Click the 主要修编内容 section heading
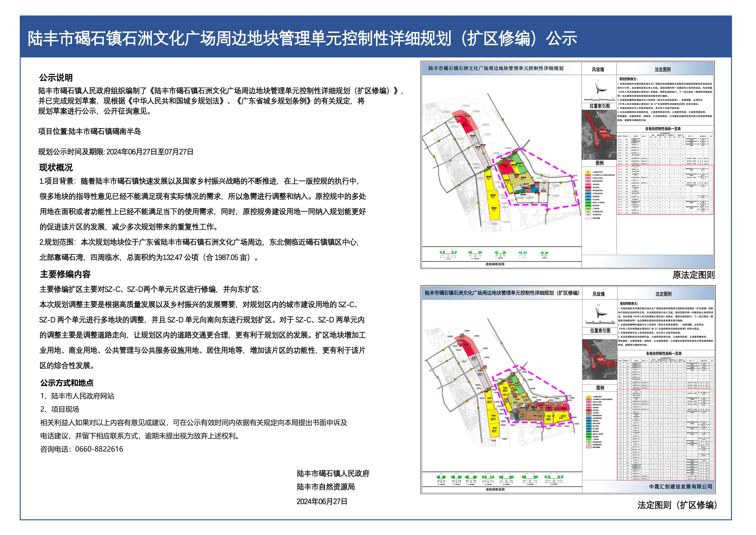 [x=65, y=274]
